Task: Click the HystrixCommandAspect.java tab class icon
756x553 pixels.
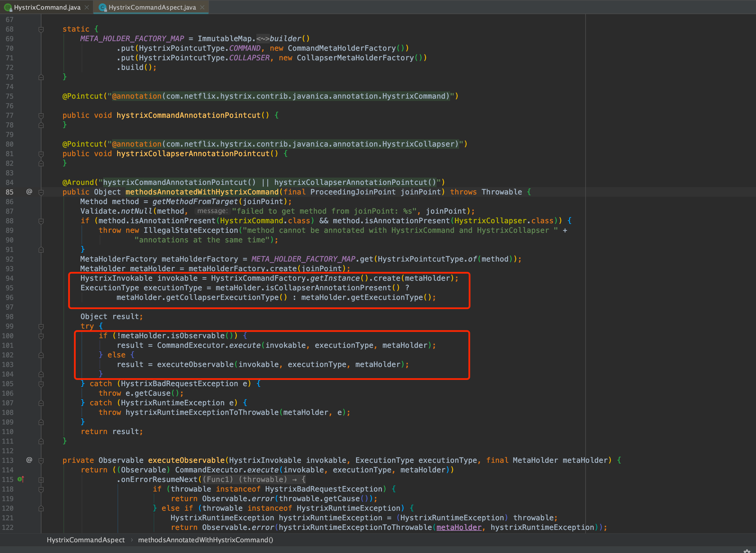Action: pyautogui.click(x=103, y=7)
